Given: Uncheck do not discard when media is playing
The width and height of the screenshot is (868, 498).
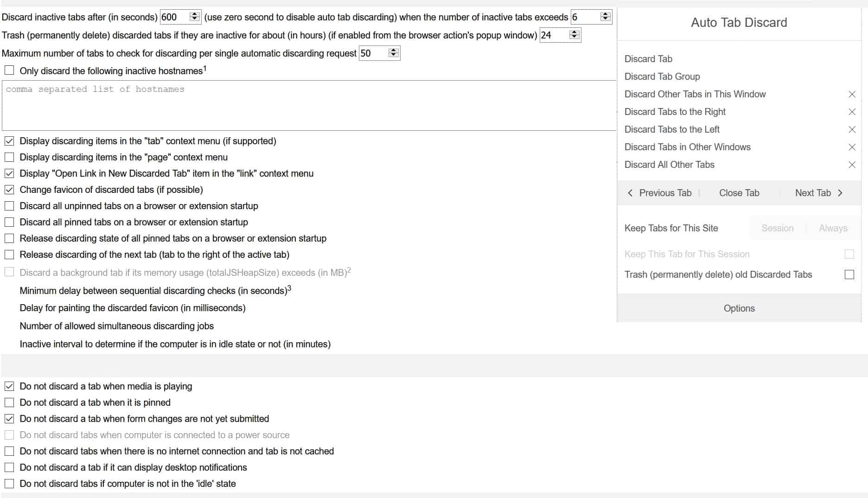Looking at the screenshot, I should pyautogui.click(x=9, y=386).
